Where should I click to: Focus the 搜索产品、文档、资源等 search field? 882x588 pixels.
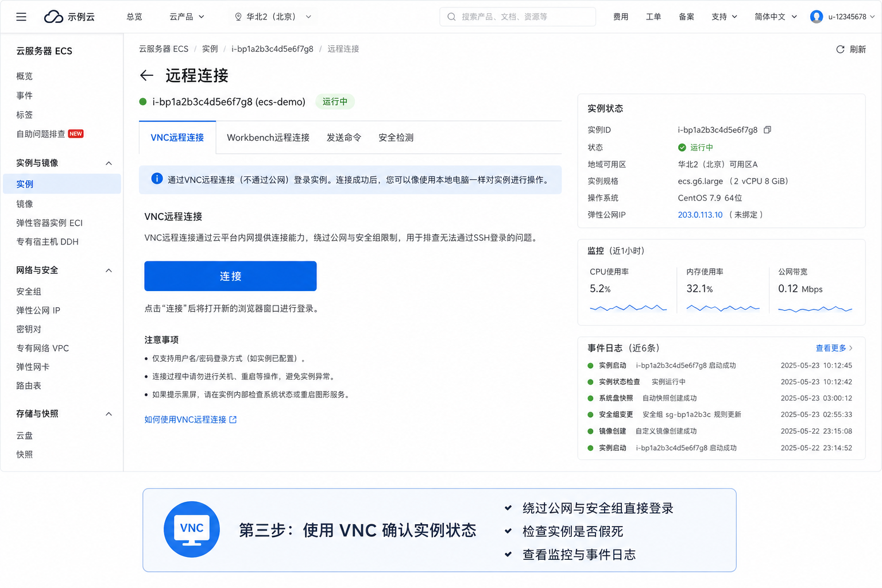click(x=518, y=17)
